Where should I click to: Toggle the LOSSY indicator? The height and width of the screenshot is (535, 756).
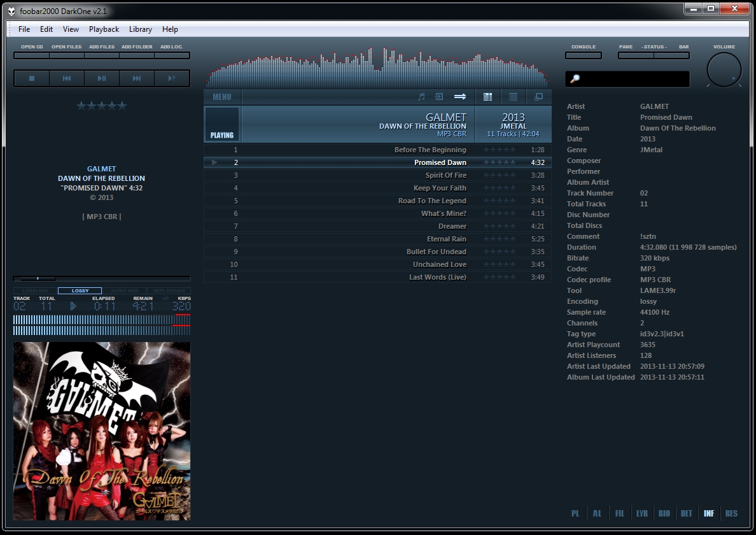80,290
